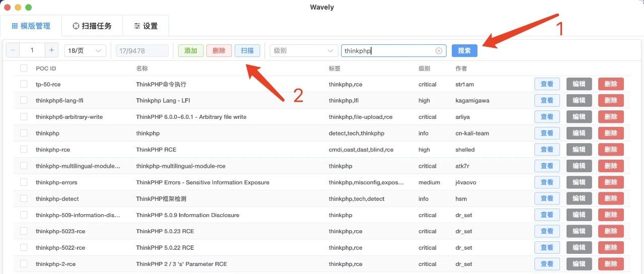Edit the cn-kali-team thinkphp template

(579, 133)
